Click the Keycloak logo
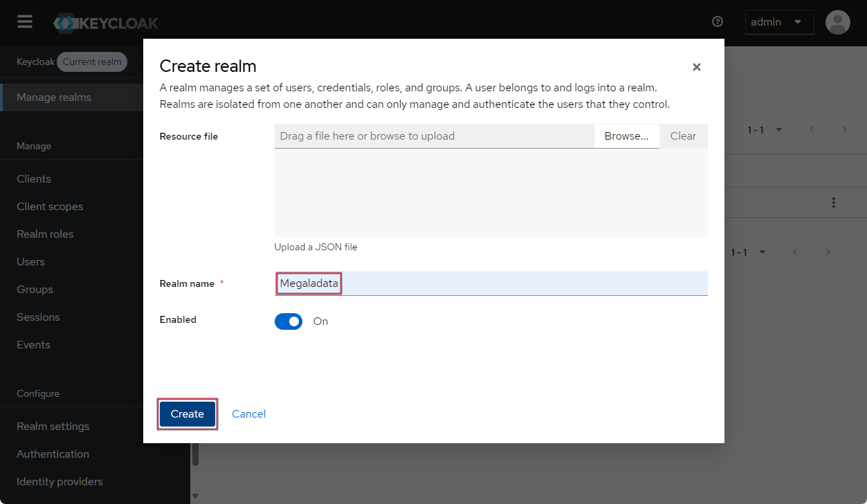 tap(106, 23)
